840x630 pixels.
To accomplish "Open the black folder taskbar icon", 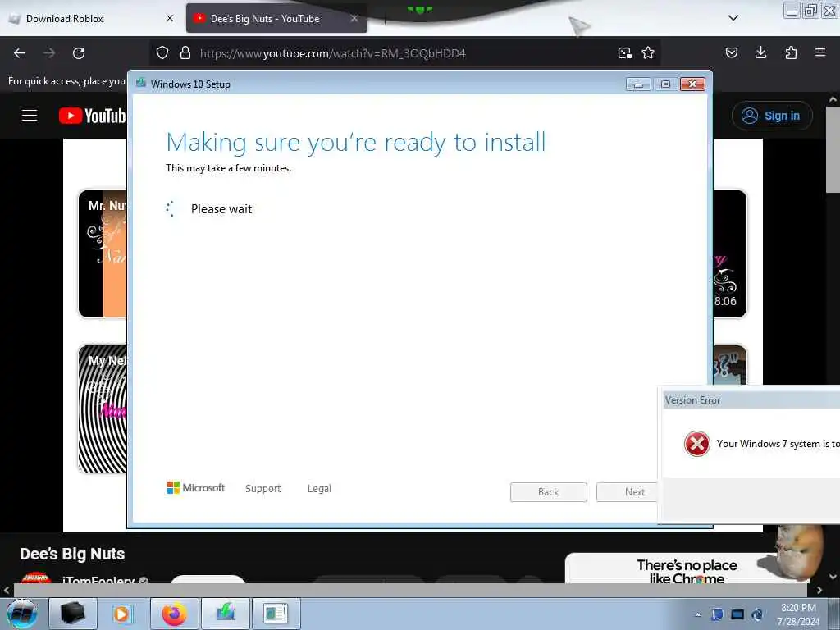I will (x=73, y=614).
